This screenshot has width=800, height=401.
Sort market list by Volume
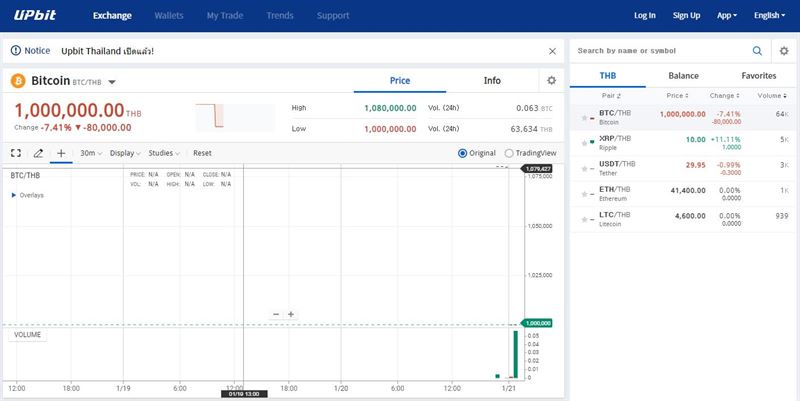[772, 95]
